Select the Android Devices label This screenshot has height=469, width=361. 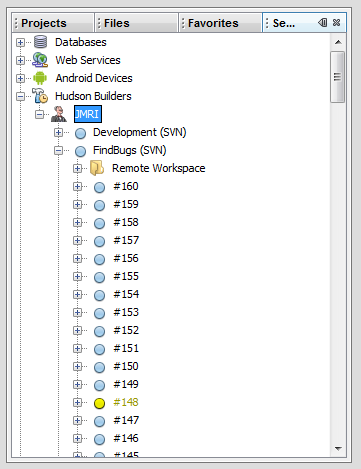click(94, 78)
